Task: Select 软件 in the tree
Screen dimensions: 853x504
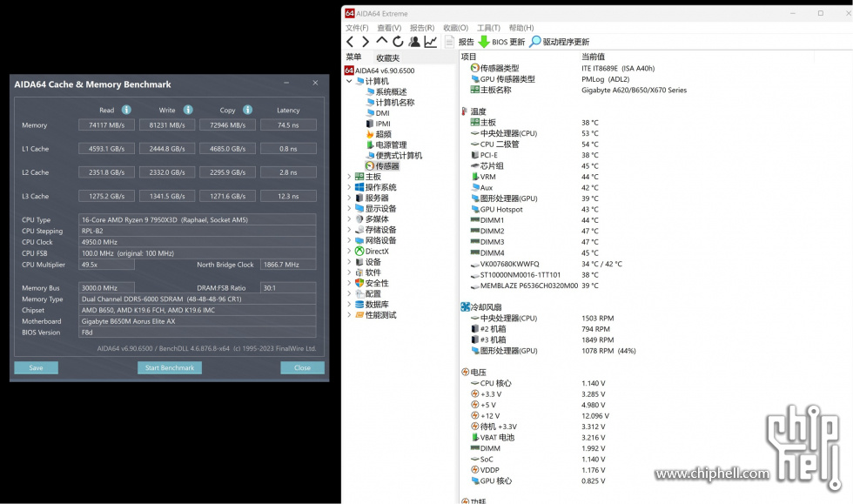Action: tap(368, 272)
